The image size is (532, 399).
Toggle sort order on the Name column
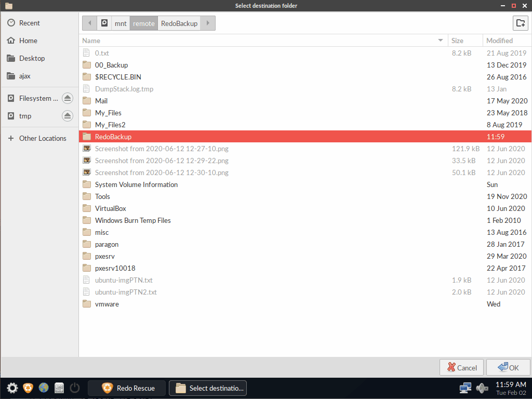(91, 40)
